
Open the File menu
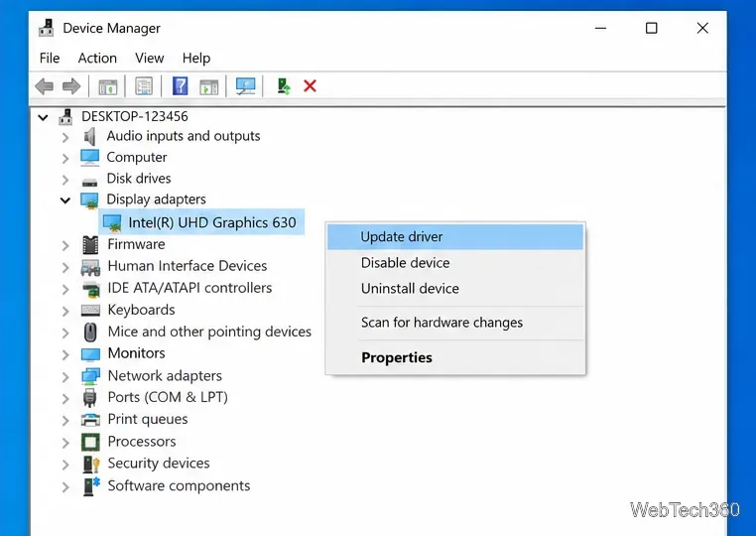pos(50,59)
